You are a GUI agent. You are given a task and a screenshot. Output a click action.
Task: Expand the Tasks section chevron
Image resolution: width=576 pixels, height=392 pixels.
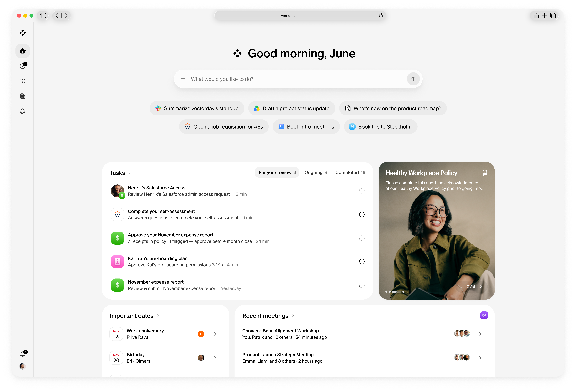point(130,173)
